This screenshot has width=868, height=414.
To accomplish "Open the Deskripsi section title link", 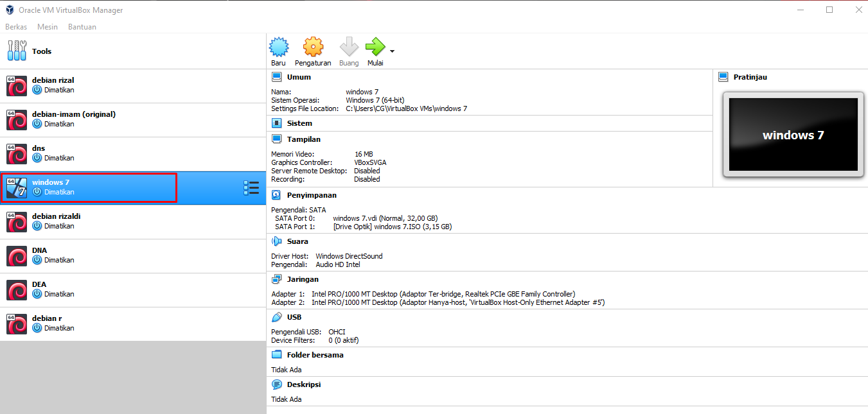I will 304,384.
